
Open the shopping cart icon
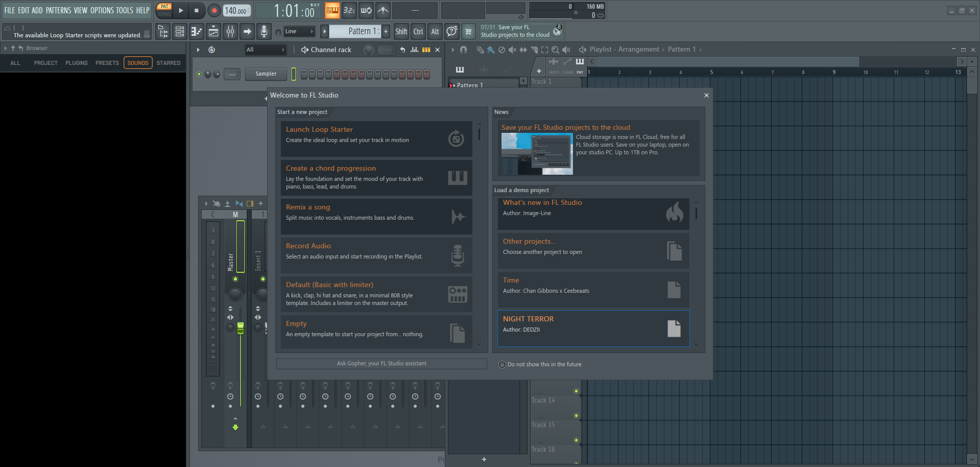[x=468, y=32]
